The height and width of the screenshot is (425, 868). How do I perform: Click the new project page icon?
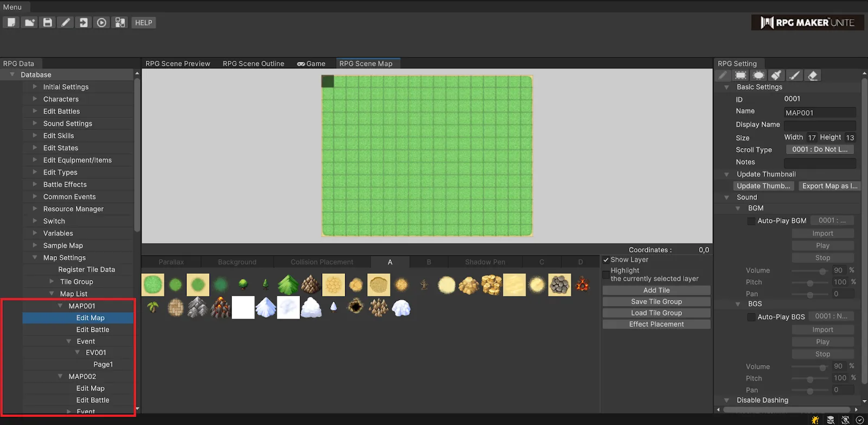(x=11, y=22)
